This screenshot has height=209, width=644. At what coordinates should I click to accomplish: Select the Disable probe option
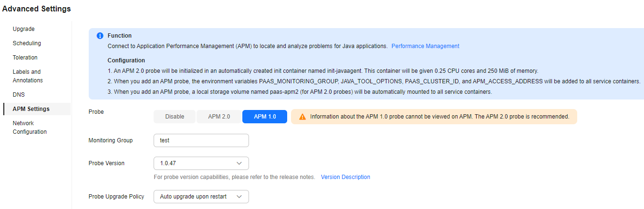tap(175, 117)
